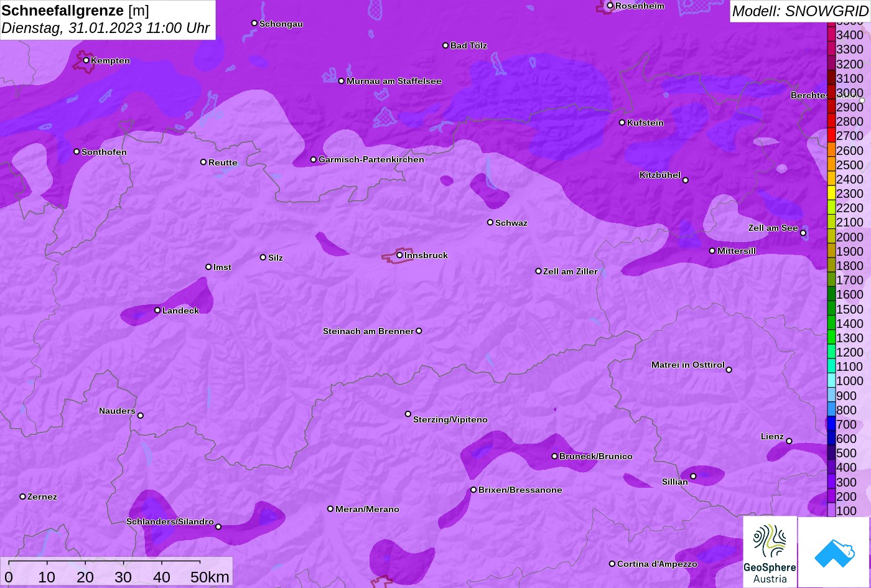The image size is (871, 588).
Task: Select the 1500 m green legend swatch
Action: [831, 309]
